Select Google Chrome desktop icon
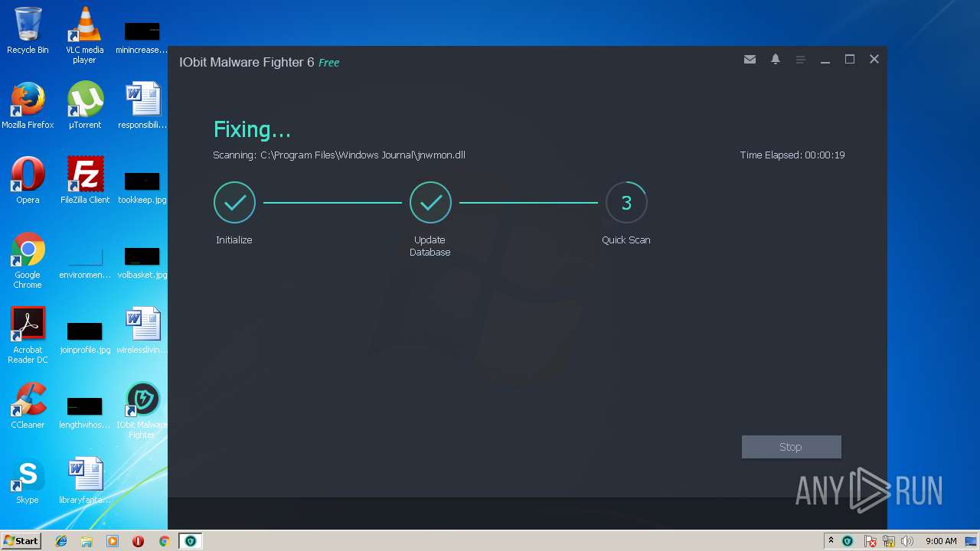Viewport: 980px width, 551px height. [x=28, y=260]
